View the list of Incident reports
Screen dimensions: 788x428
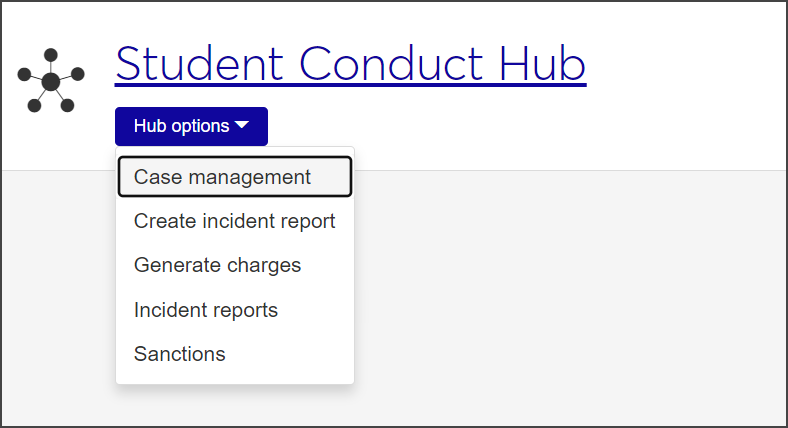click(206, 310)
